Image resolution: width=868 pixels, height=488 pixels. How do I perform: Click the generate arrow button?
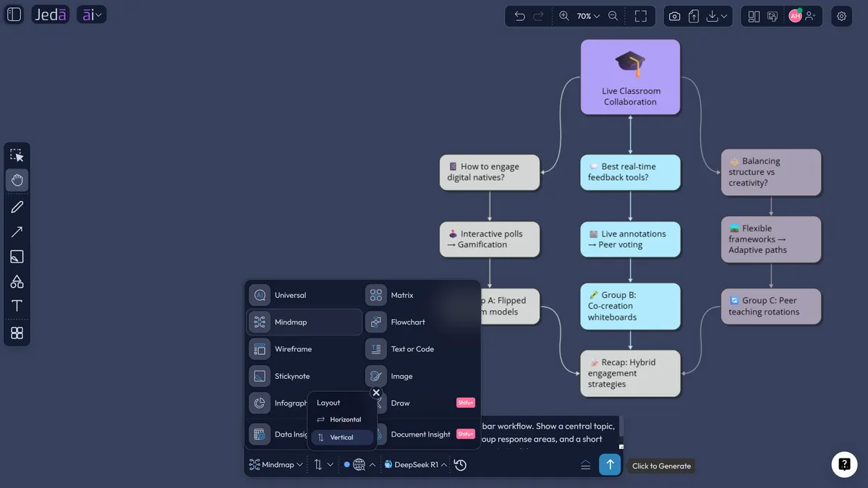(x=610, y=465)
